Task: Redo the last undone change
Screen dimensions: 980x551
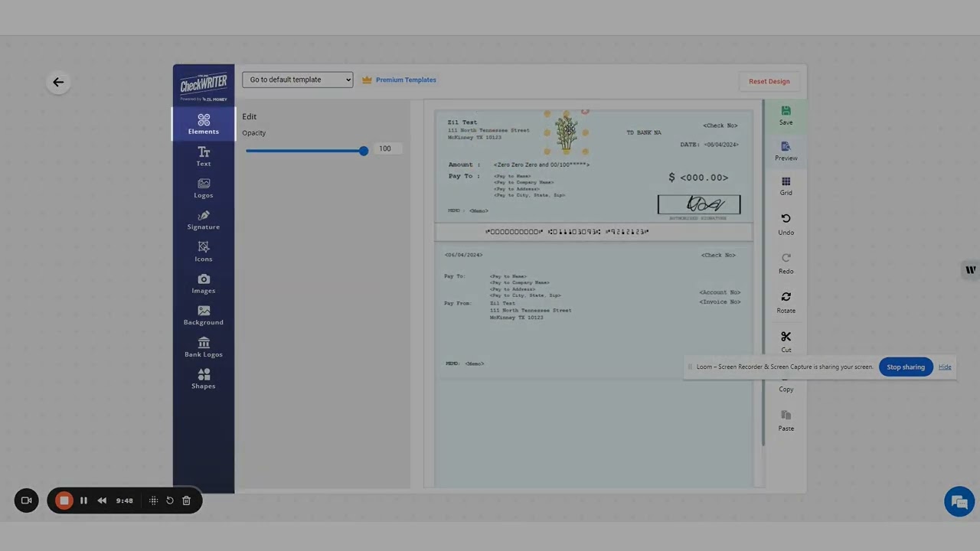Action: pos(786,264)
